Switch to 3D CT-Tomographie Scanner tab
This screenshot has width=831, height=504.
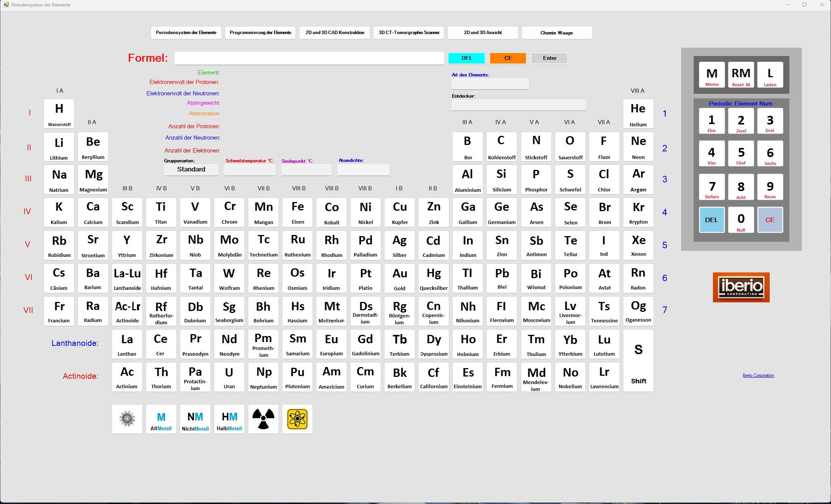coord(409,33)
